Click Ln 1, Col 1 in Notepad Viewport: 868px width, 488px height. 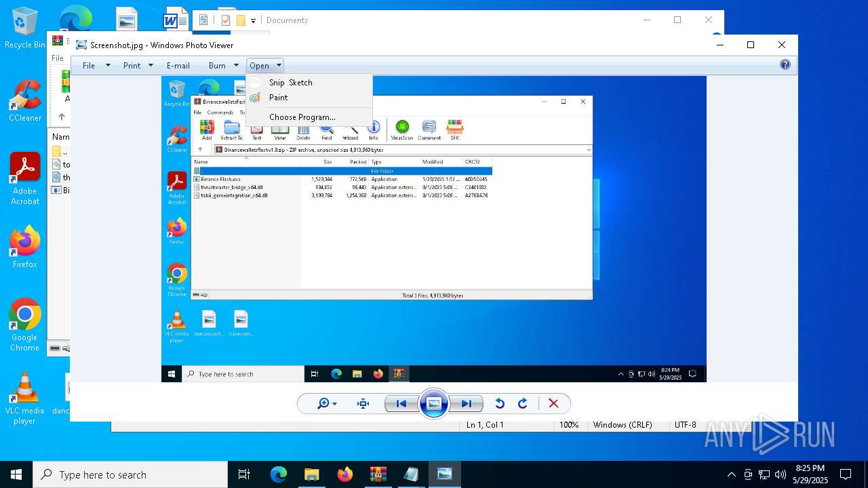click(x=485, y=425)
